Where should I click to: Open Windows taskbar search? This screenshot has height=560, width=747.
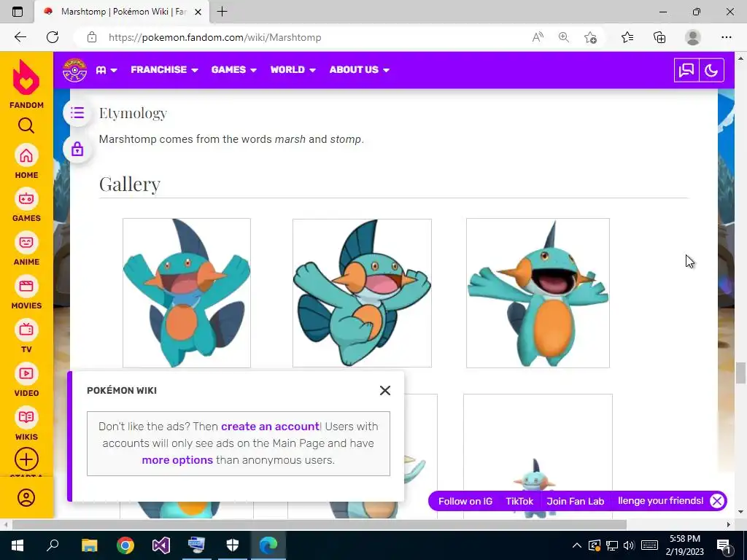coord(53,545)
